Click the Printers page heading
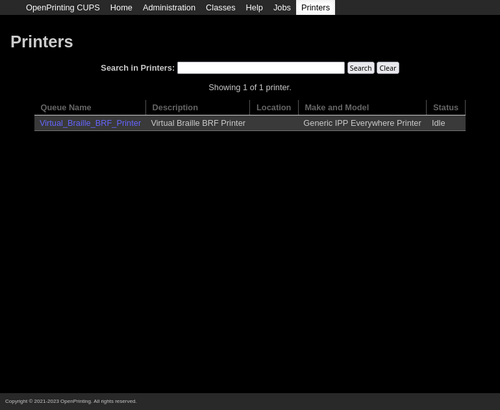500x410 pixels. coord(42,42)
